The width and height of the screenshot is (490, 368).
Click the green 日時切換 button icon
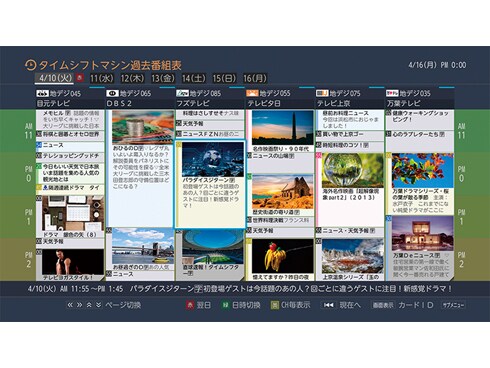click(x=225, y=305)
